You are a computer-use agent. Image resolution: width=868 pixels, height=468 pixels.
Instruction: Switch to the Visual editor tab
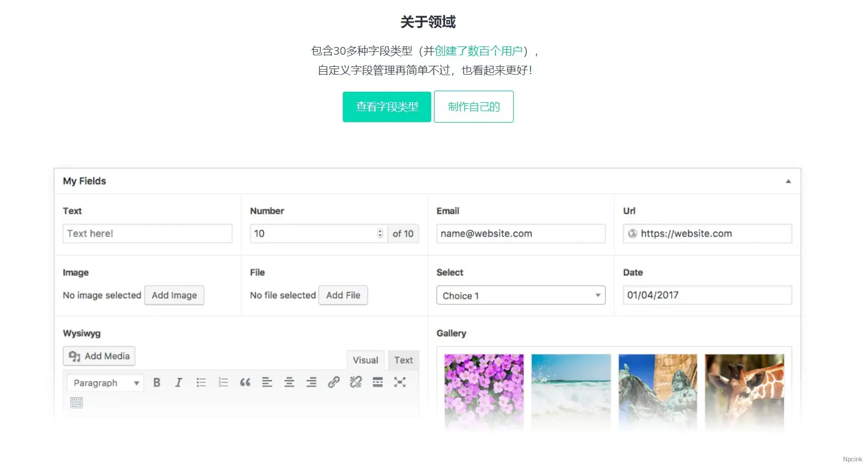pos(365,360)
